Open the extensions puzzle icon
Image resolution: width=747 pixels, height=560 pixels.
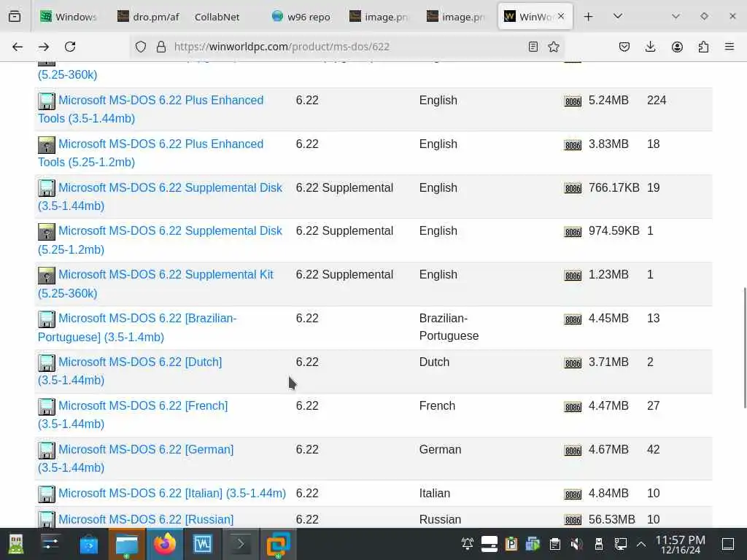(x=703, y=47)
